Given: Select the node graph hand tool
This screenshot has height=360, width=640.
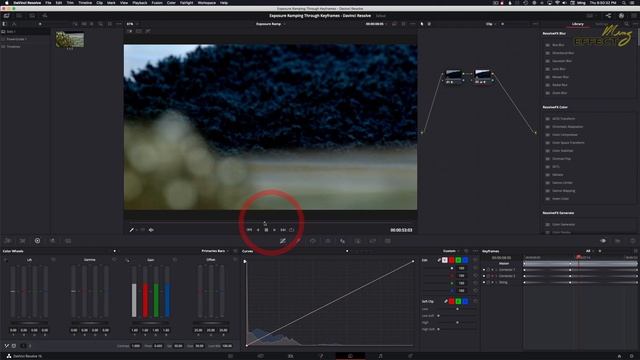Looking at the screenshot, I should point(429,24).
